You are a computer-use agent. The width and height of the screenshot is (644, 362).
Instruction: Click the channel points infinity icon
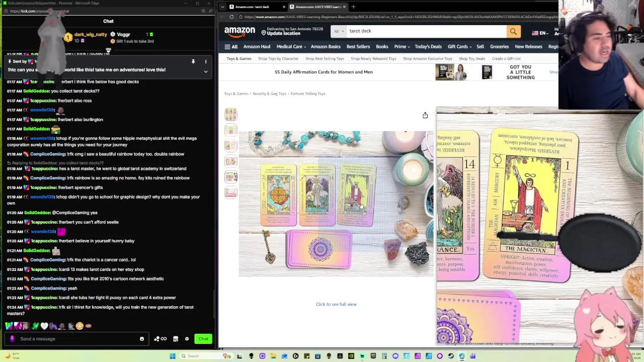coord(160,339)
